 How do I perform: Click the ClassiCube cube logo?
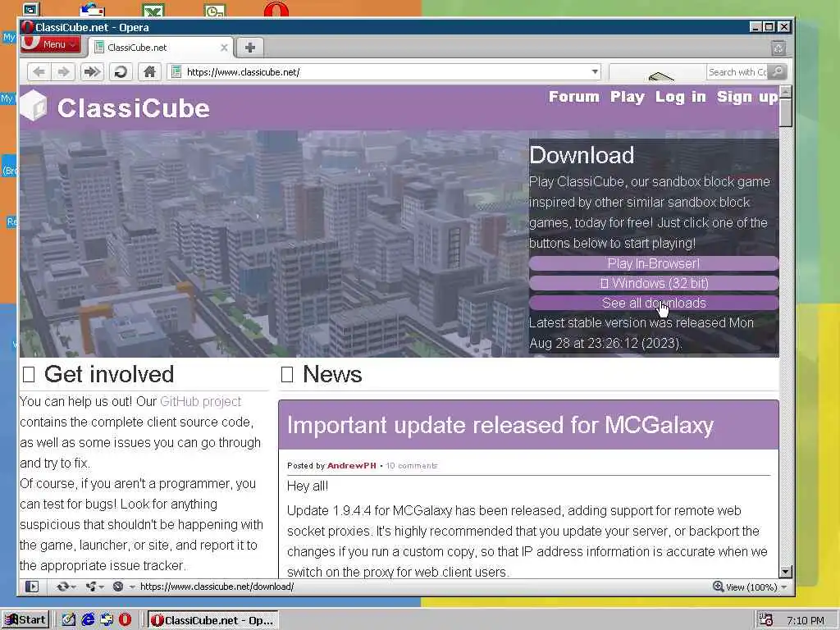tap(33, 106)
